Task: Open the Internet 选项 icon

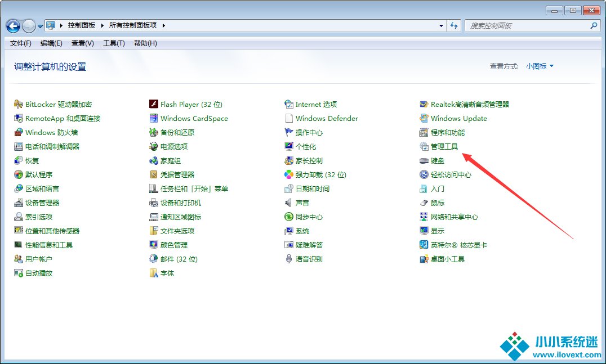Action: pyautogui.click(x=289, y=104)
